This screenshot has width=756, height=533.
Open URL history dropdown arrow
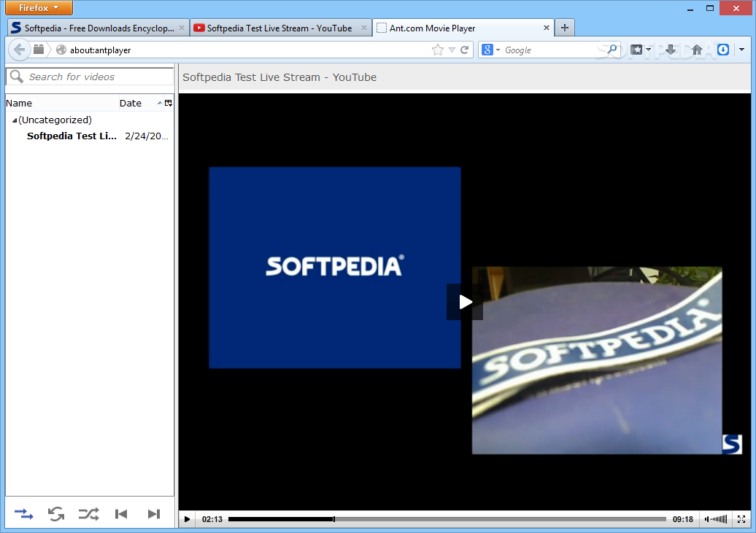pyautogui.click(x=452, y=50)
